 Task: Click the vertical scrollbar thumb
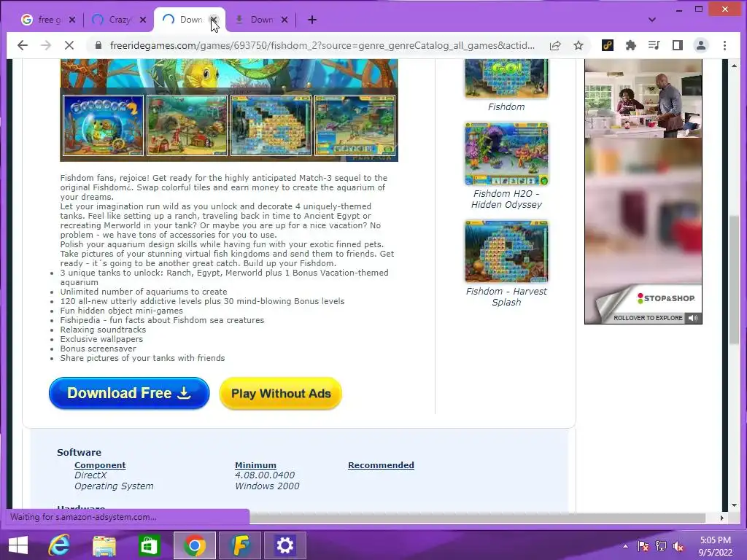pyautogui.click(x=734, y=279)
